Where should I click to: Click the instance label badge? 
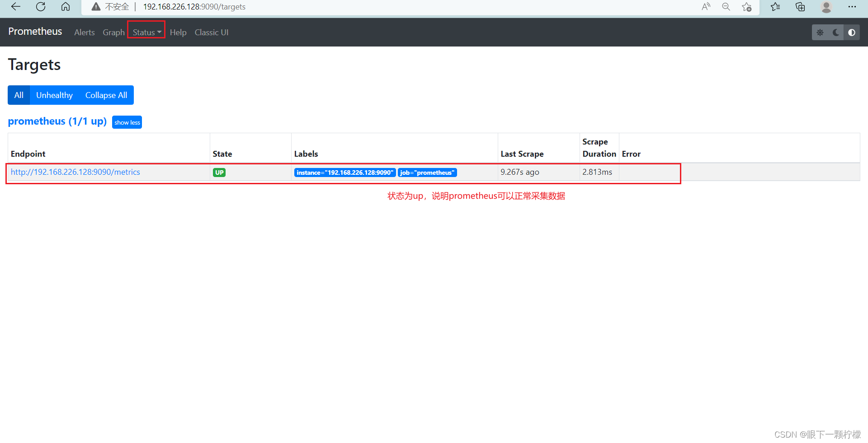[x=345, y=173]
